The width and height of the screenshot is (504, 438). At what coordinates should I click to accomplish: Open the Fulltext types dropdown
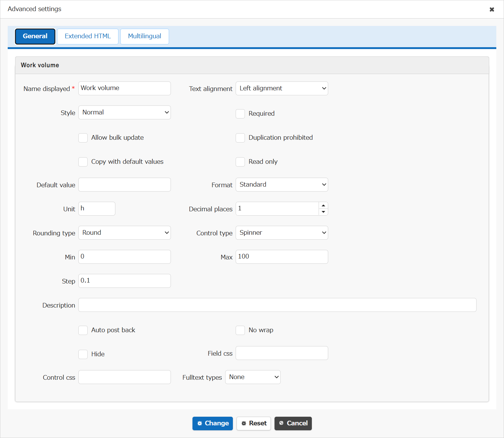253,377
